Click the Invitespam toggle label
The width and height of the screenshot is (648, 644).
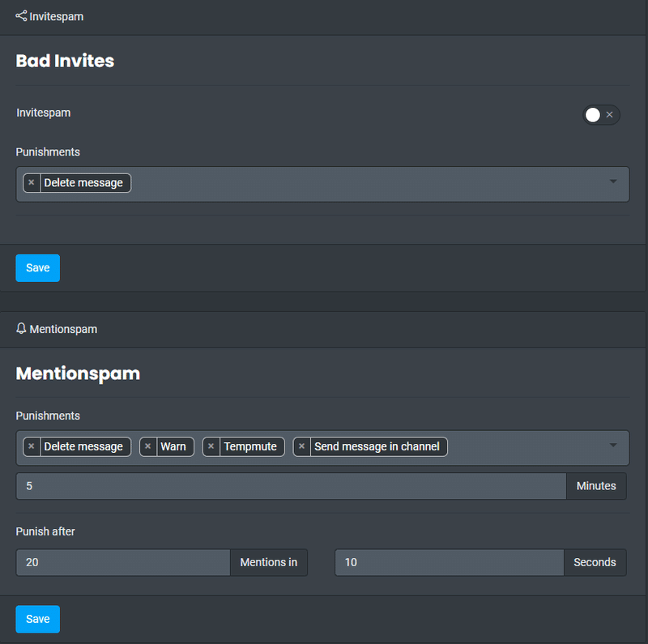pos(44,113)
